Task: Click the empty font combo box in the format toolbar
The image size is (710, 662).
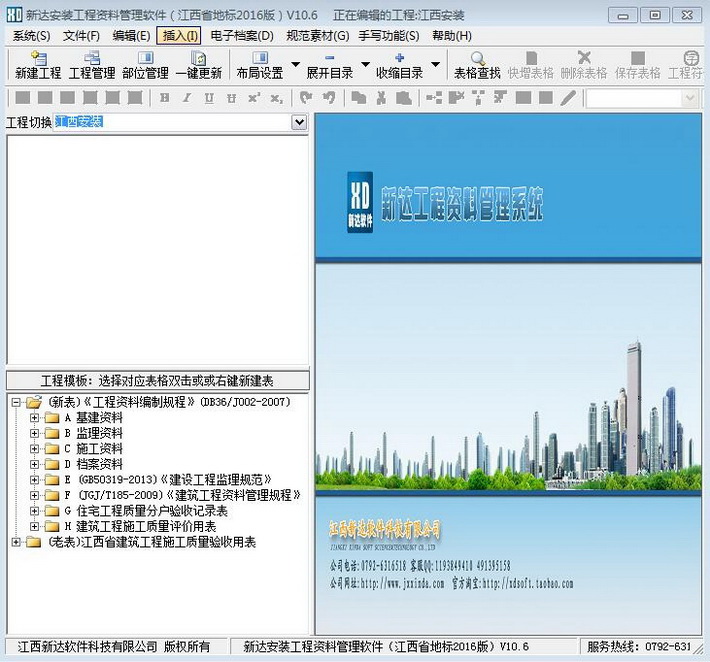Action: 633,98
